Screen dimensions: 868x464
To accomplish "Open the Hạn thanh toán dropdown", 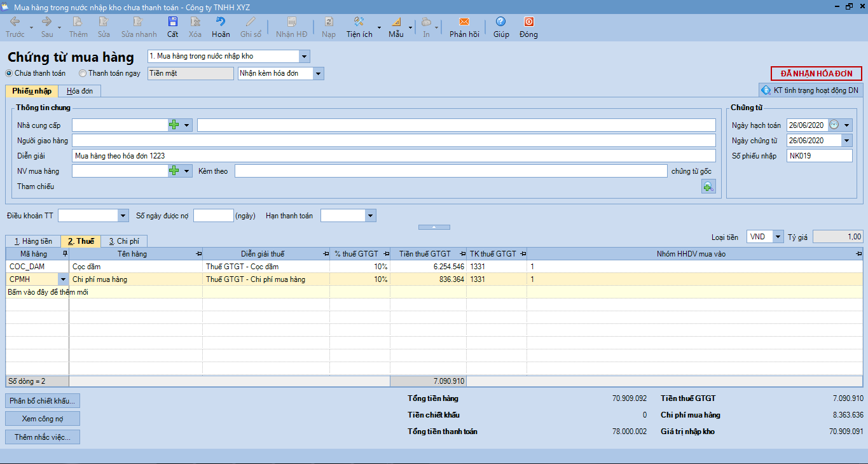I will coord(371,216).
